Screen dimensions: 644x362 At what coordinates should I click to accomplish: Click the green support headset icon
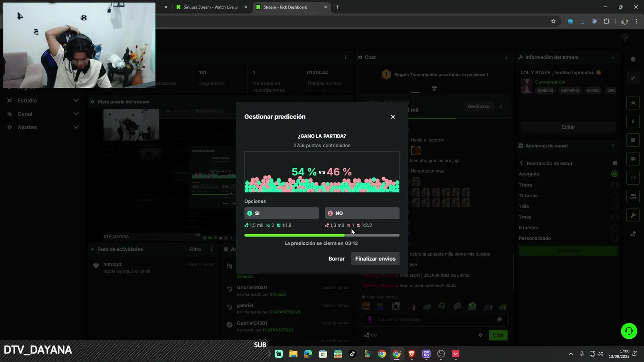(629, 331)
